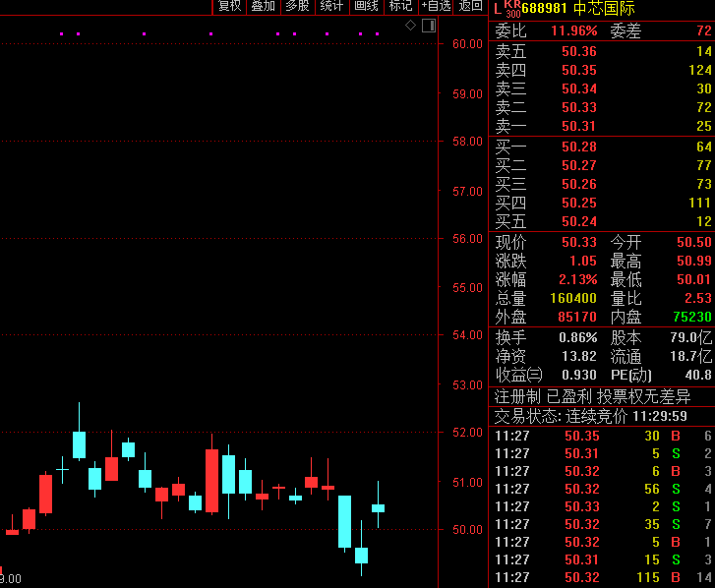Click the 卖一 ask price 50.31

[x=578, y=126]
